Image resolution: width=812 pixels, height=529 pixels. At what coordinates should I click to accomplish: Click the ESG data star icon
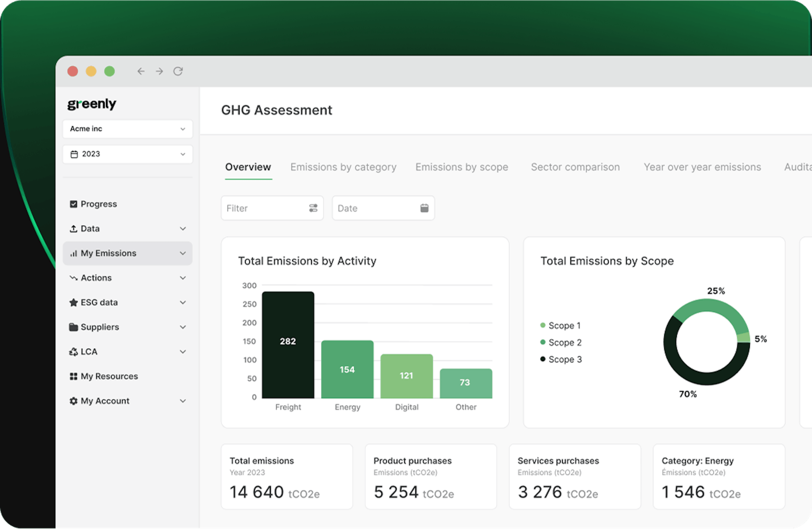(73, 302)
